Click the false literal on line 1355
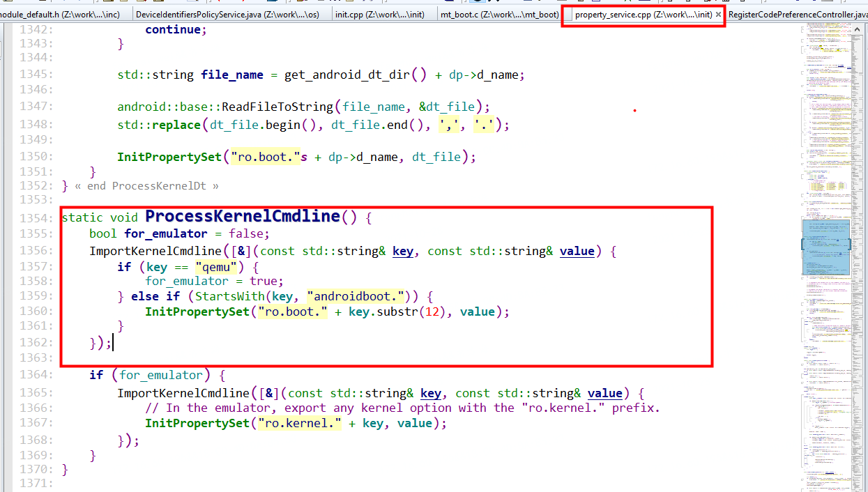This screenshot has width=868, height=492. coord(245,233)
